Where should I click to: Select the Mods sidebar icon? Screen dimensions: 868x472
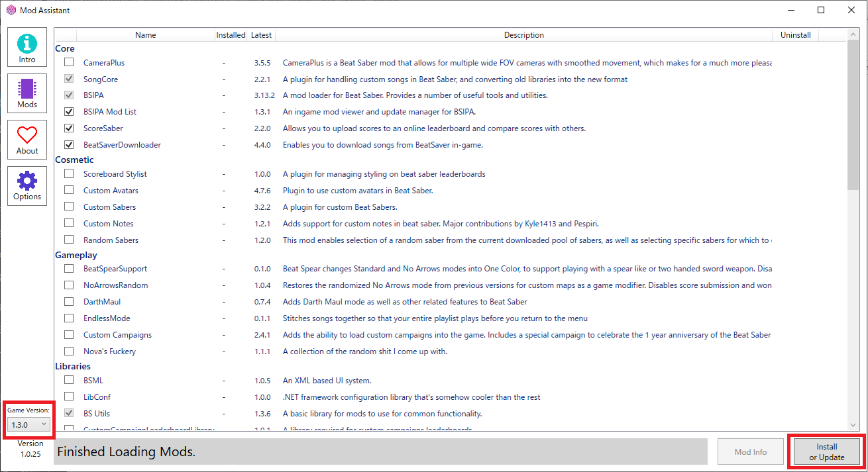point(27,93)
